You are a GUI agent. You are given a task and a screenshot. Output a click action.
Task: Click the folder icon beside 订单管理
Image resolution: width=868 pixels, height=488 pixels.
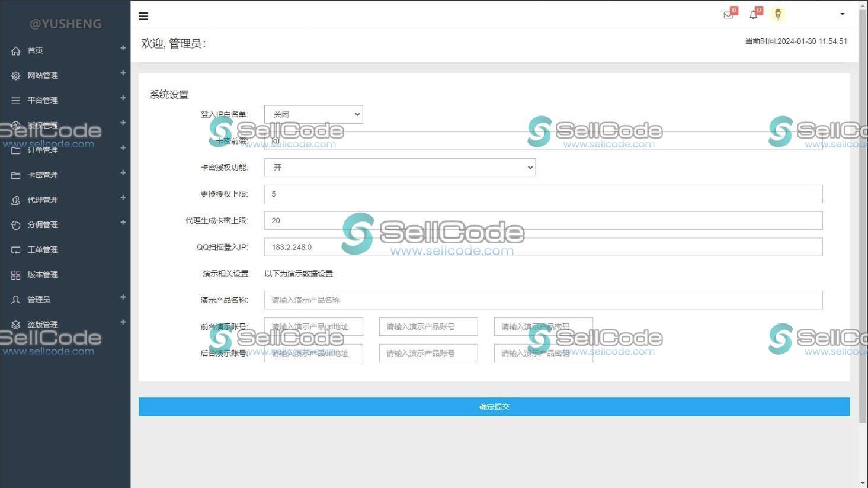(16, 150)
